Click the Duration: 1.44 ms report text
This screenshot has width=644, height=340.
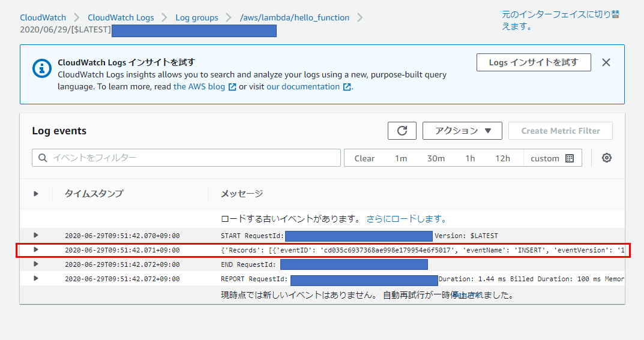click(x=472, y=279)
